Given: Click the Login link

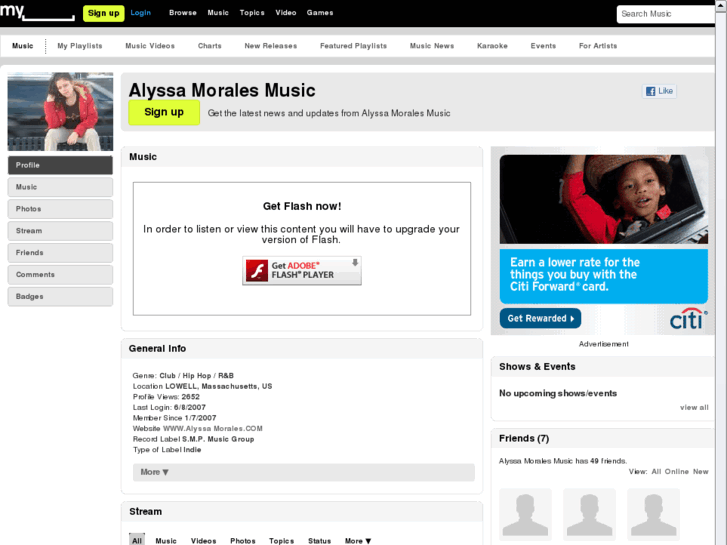Looking at the screenshot, I should tap(140, 13).
